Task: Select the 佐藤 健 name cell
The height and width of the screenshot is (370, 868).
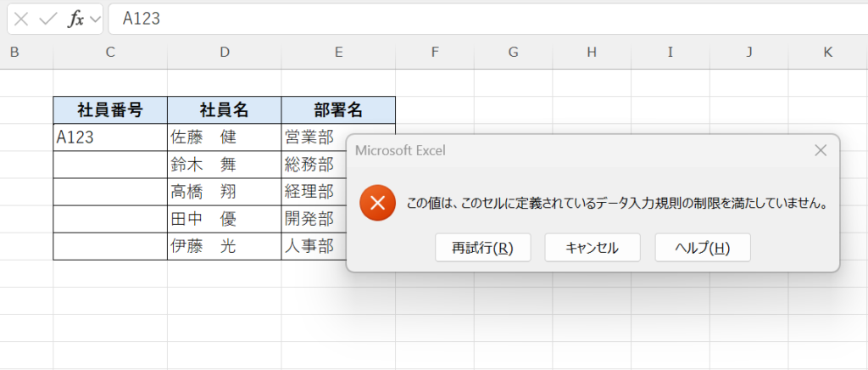Action: pyautogui.click(x=225, y=137)
